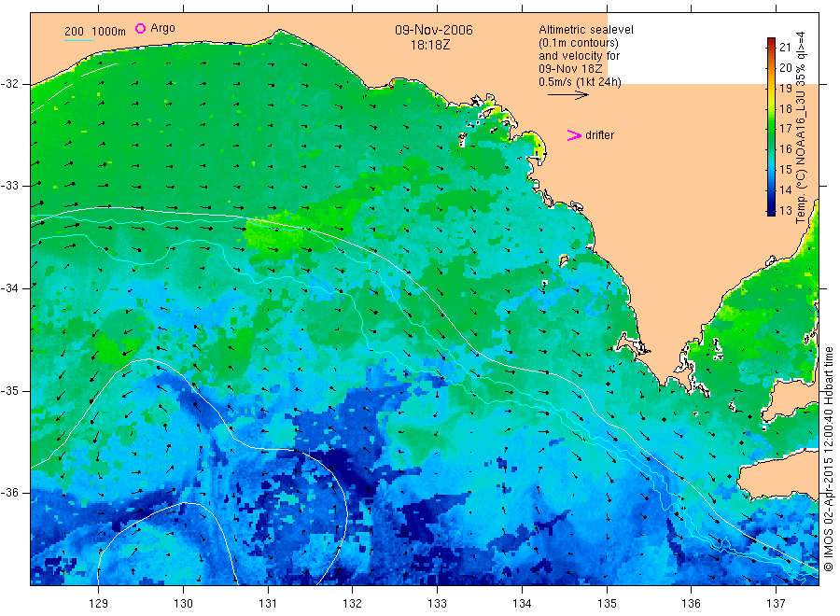Click the 134 longitude axis label
Viewport: 840px width, 616px height.
522,604
